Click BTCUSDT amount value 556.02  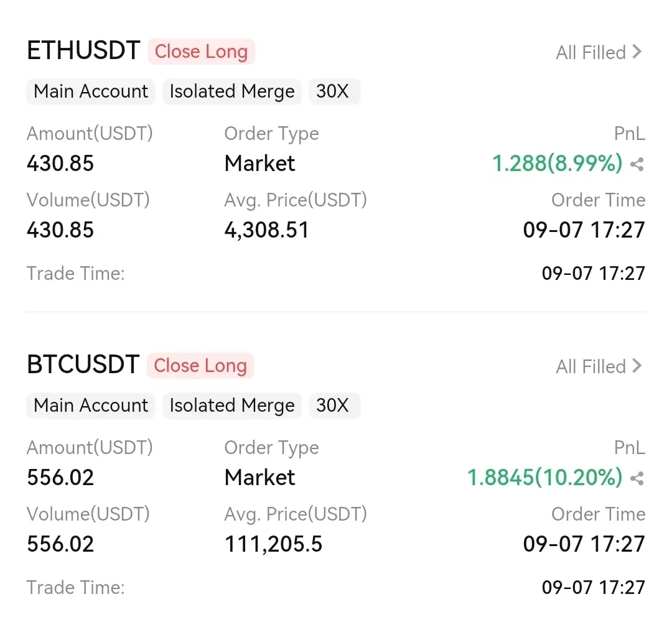pos(60,478)
